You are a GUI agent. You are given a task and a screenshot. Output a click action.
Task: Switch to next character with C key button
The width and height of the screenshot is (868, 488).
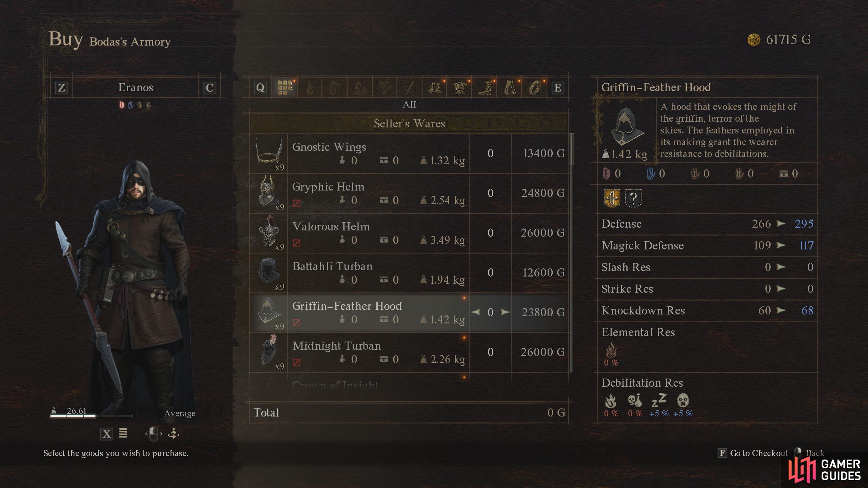click(x=210, y=88)
